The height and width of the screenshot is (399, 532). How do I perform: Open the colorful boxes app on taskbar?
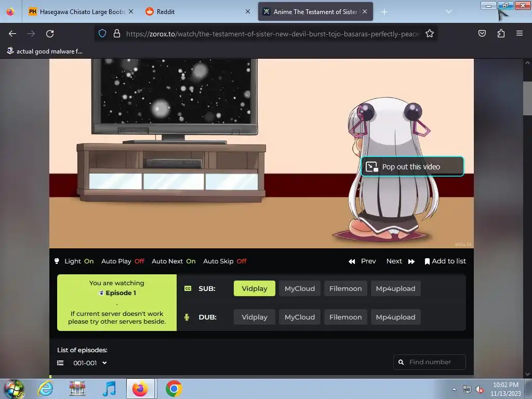[77, 389]
